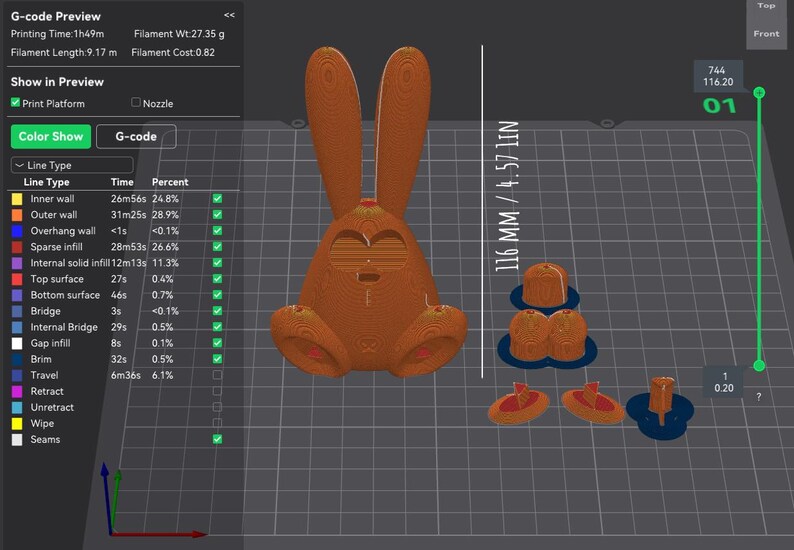The image size is (794, 550).
Task: Click the bottom handle of layer slider
Action: (x=759, y=366)
